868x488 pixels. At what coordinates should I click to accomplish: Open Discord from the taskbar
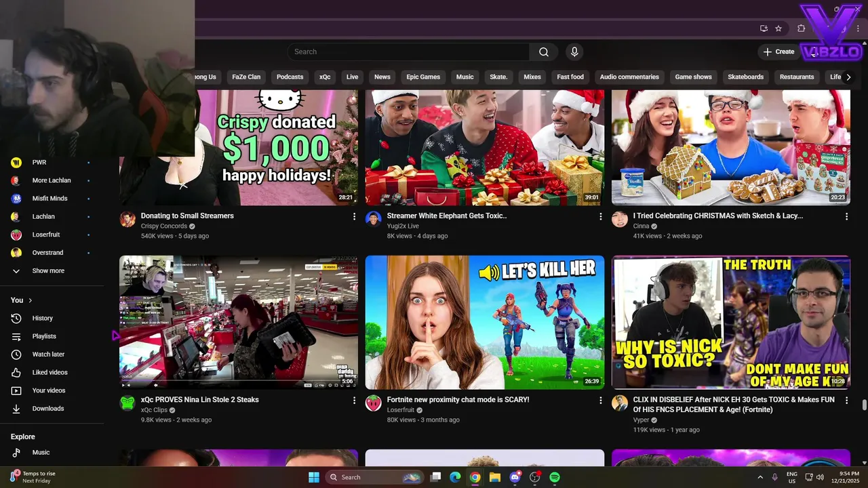(x=515, y=477)
